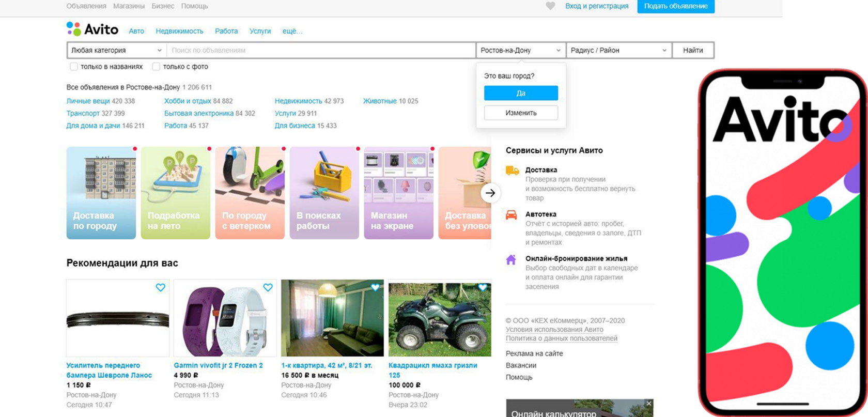The height and width of the screenshot is (417, 868).
Task: Open Бытовая электроника category
Action: (199, 113)
